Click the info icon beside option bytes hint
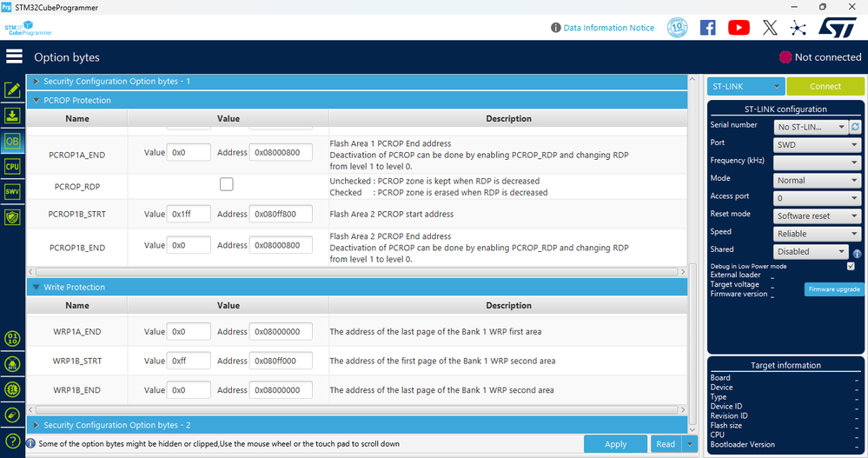The image size is (868, 458). (x=31, y=443)
